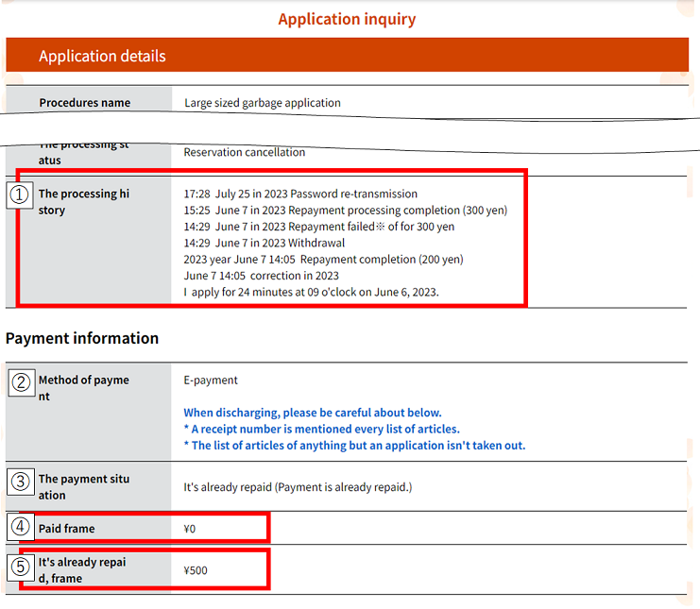Click the 'Paid frame' label
Image resolution: width=700 pixels, height=609 pixels.
pos(66,529)
